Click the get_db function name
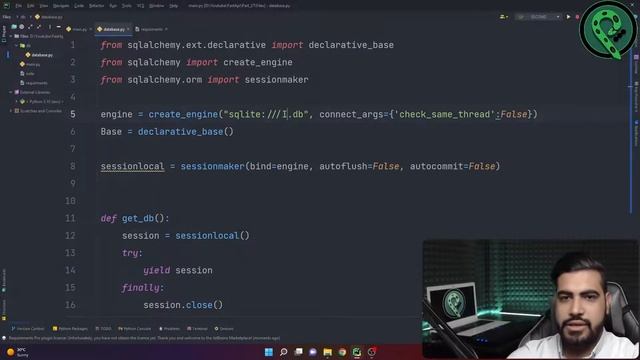 pos(138,218)
